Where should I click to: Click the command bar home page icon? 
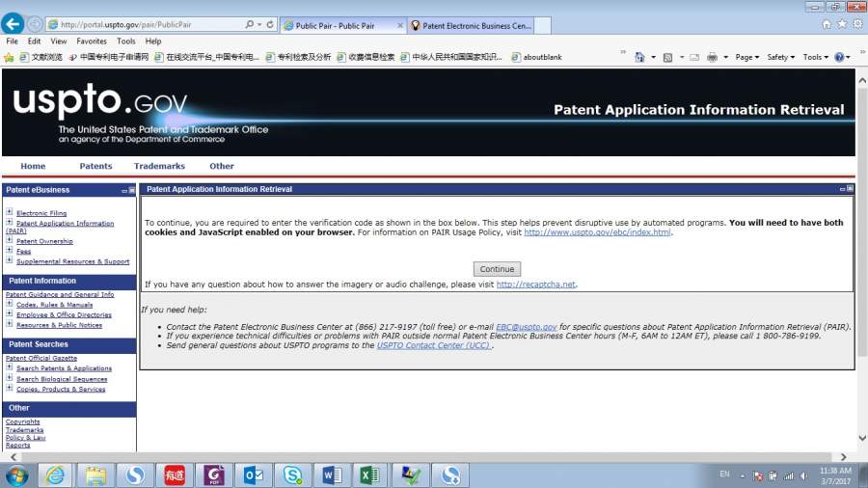click(x=639, y=57)
